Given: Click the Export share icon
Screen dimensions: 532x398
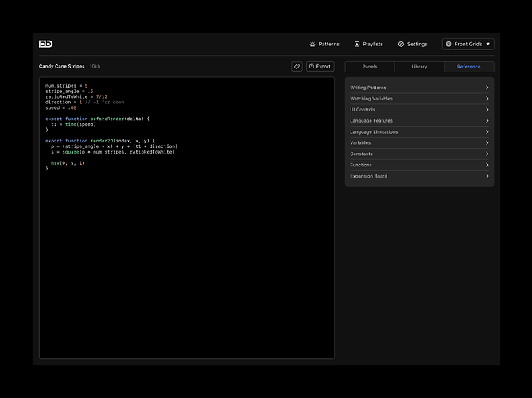Looking at the screenshot, I should tap(312, 66).
